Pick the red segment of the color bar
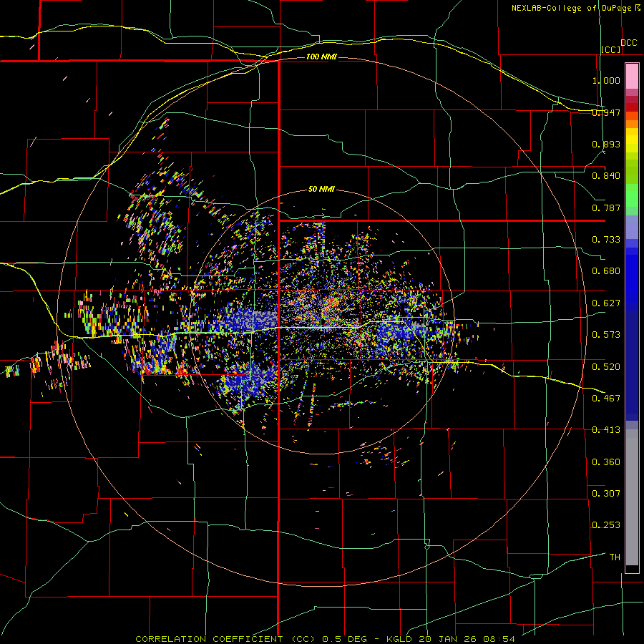 (632, 107)
